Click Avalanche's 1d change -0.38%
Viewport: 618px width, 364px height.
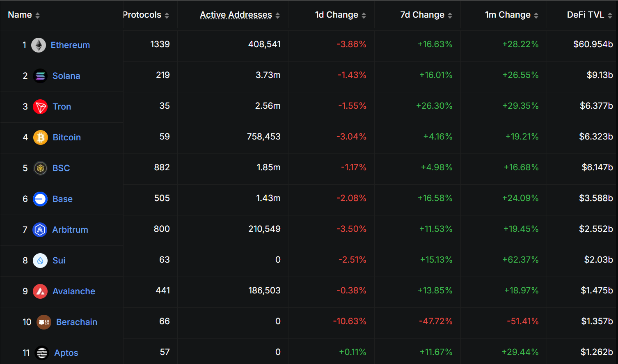[352, 291]
